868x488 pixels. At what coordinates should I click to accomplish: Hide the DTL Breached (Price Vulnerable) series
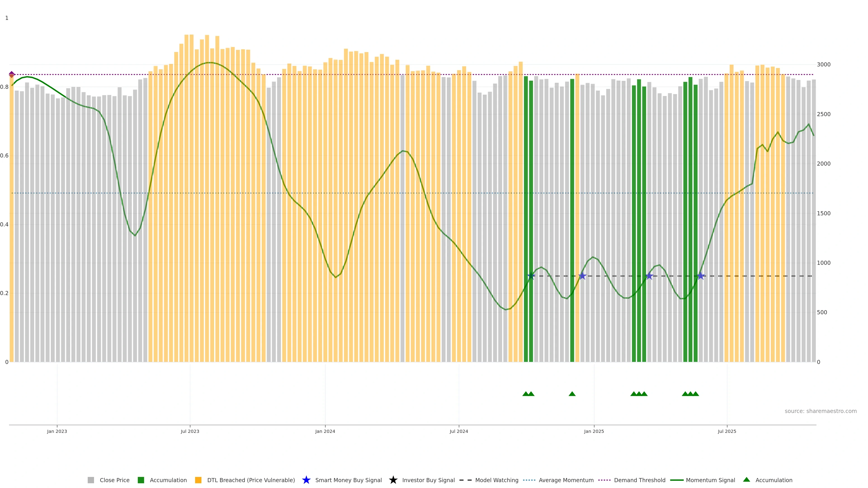pyautogui.click(x=251, y=480)
